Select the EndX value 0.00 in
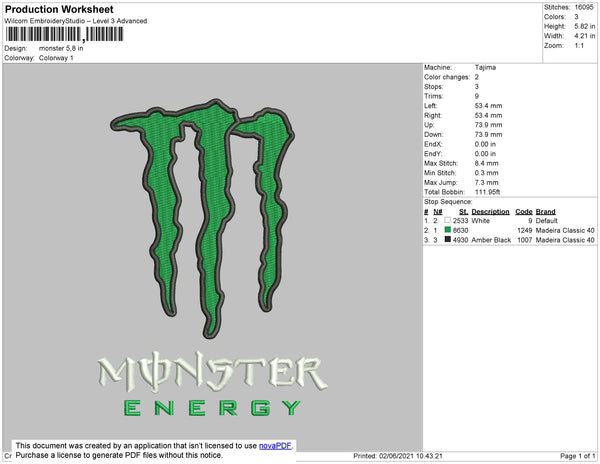 485,144
